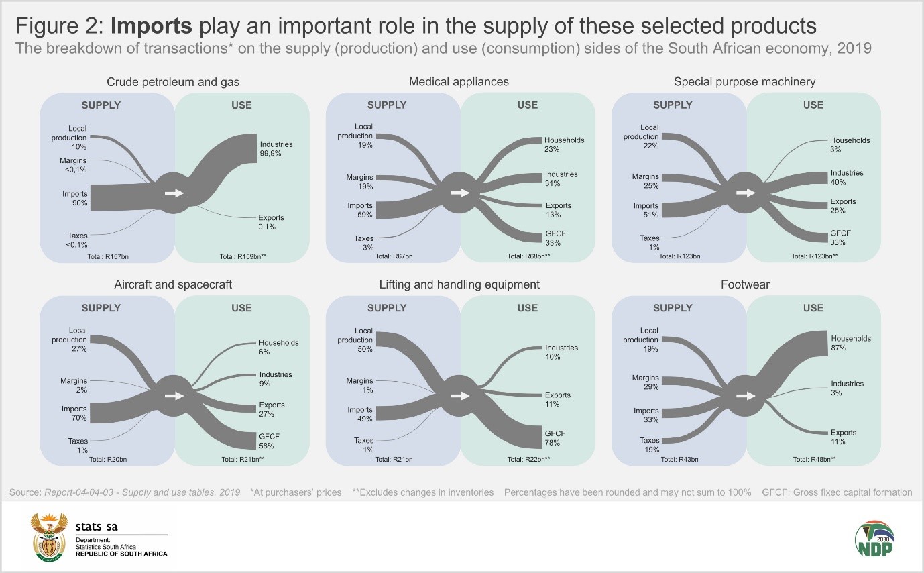The image size is (924, 573).
Task: Click the NDP 2030 logo
Action: tap(874, 537)
